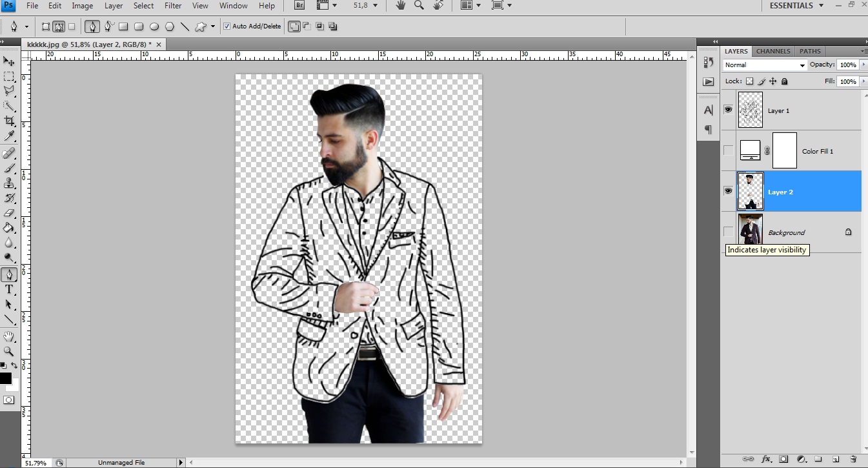868x468 pixels.
Task: Select the Dodge tool
Action: [9, 258]
